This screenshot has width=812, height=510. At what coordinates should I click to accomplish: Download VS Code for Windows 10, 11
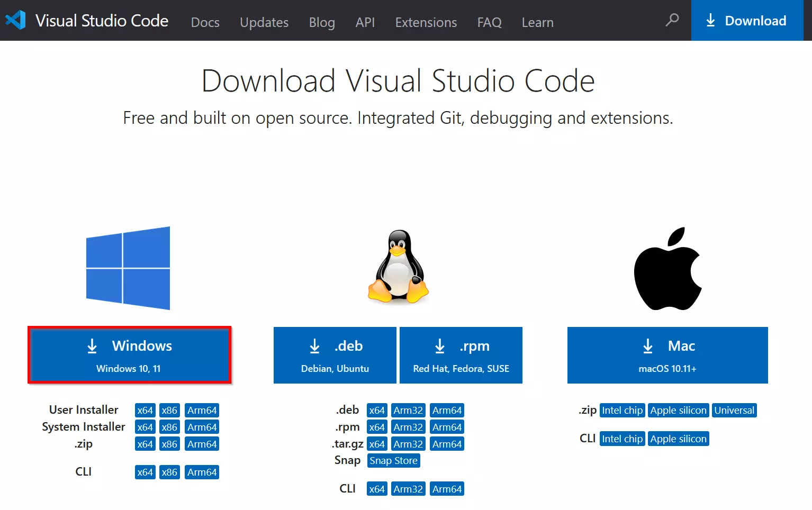click(130, 355)
